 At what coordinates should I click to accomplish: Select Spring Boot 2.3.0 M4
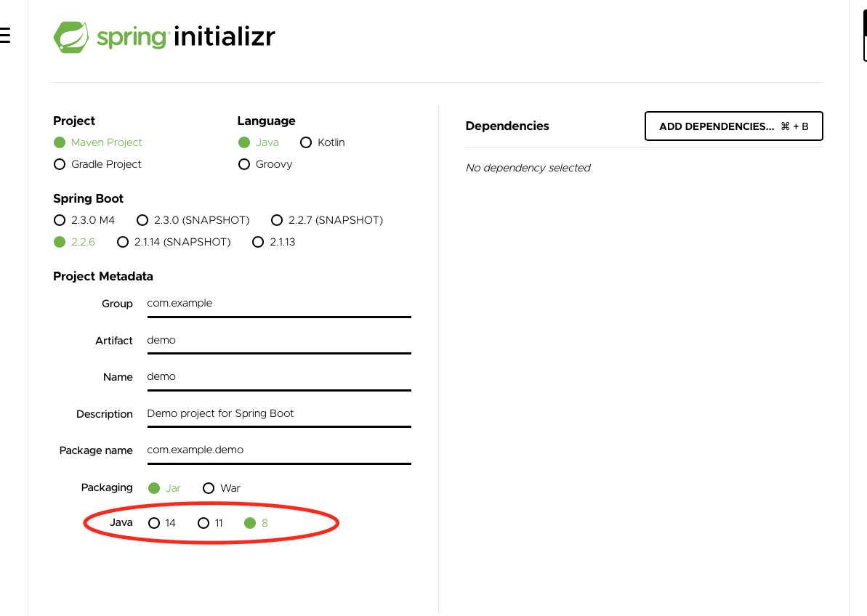click(x=60, y=220)
